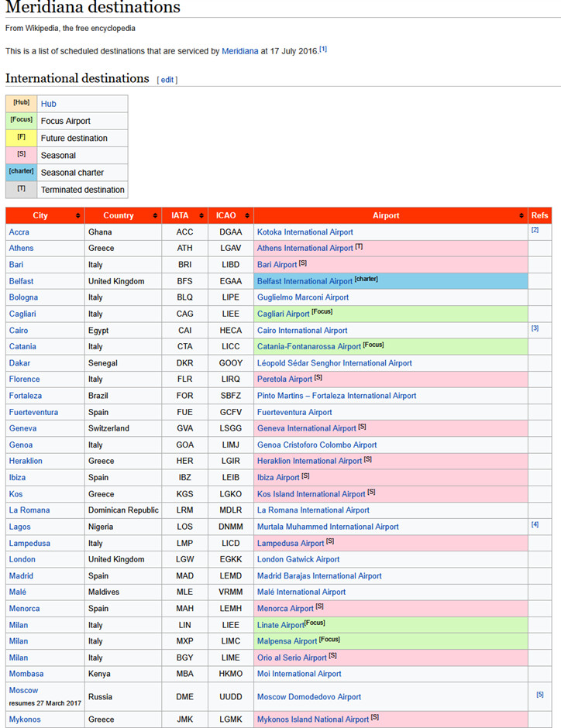The image size is (561, 728).
Task: Select the Accra city link
Action: [19, 232]
